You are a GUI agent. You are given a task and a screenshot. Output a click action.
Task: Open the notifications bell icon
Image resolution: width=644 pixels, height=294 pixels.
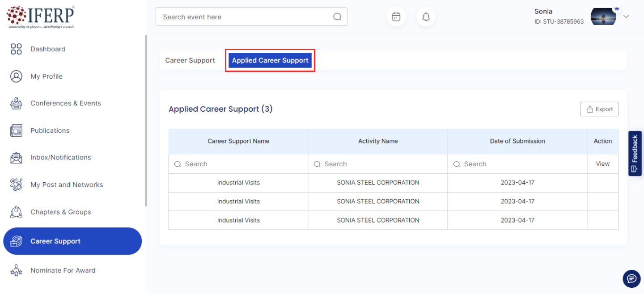[426, 17]
